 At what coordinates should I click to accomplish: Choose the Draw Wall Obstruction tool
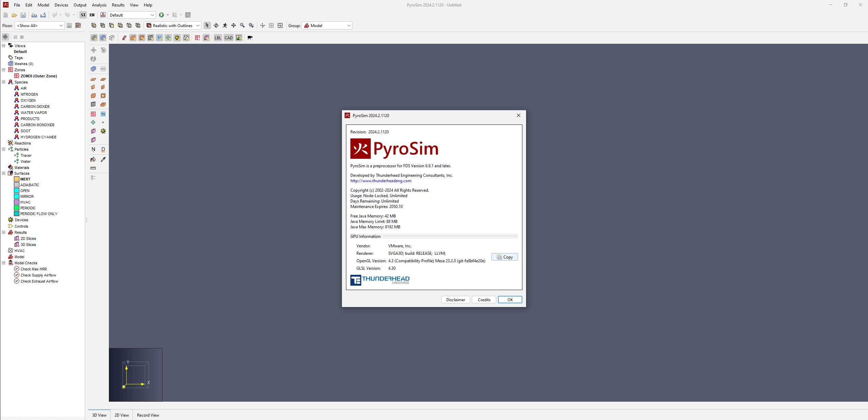click(x=93, y=87)
